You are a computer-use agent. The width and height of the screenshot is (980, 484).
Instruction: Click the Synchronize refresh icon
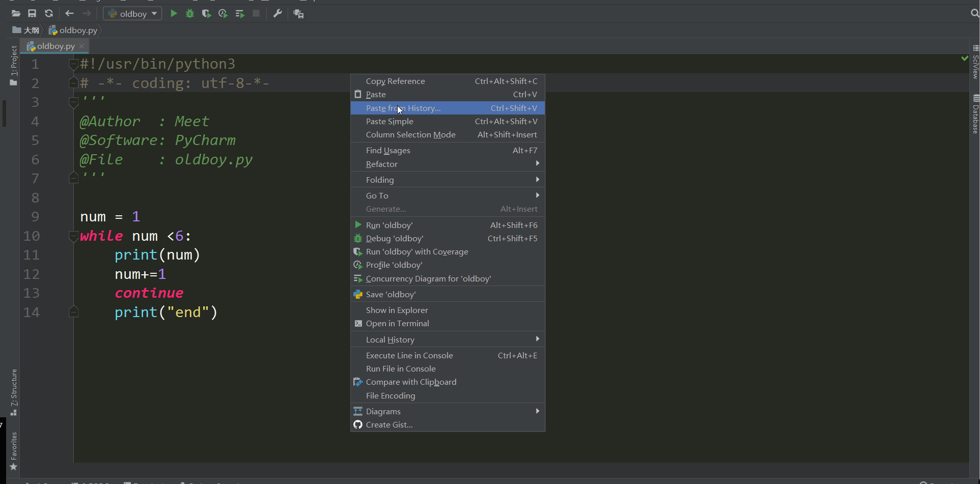49,14
